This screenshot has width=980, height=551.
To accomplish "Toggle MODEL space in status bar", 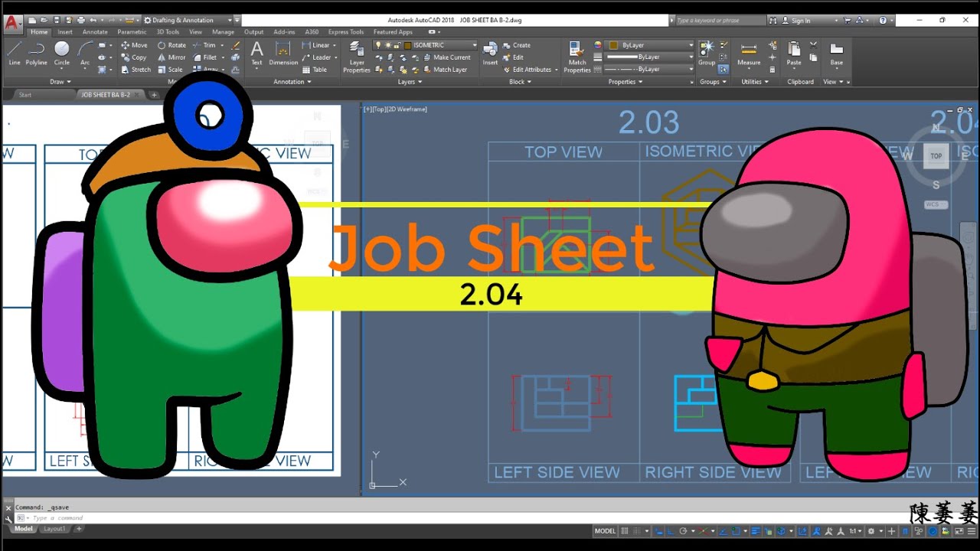I will (x=605, y=530).
